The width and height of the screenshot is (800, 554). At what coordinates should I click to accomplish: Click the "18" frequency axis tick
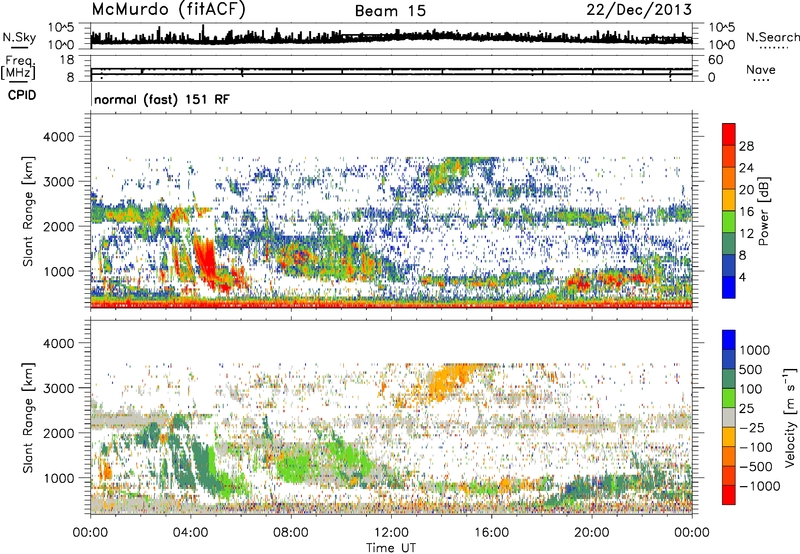point(67,60)
